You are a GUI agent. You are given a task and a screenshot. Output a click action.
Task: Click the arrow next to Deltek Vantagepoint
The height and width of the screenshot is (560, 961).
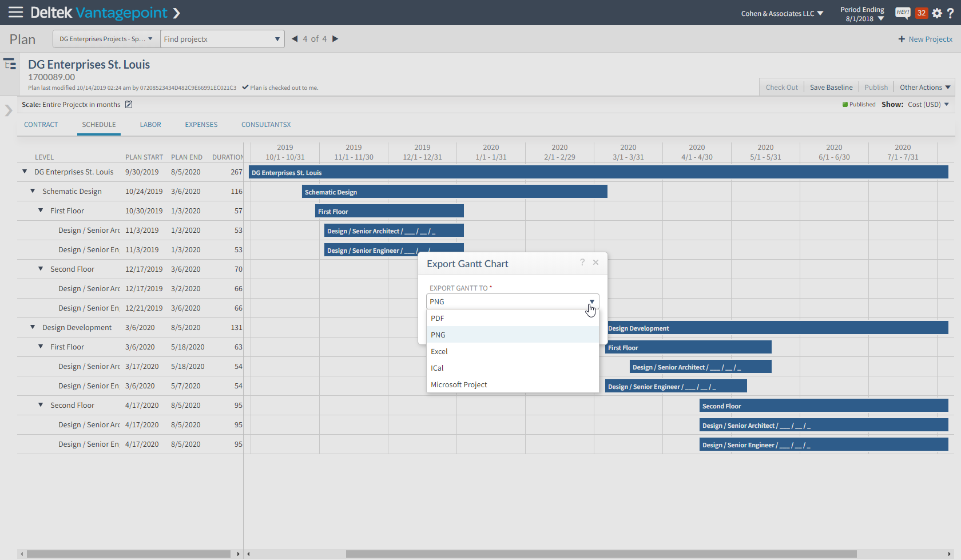coord(176,13)
